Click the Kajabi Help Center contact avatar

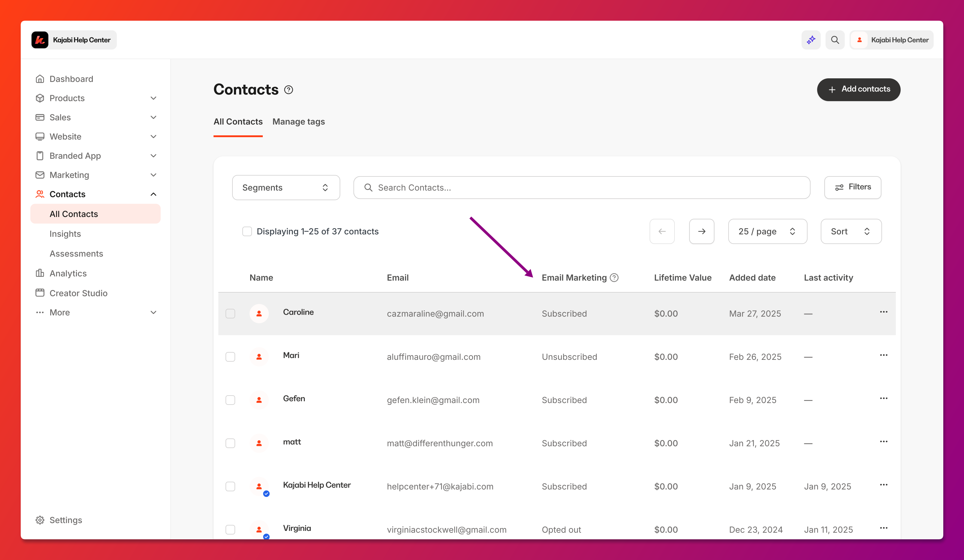click(259, 486)
